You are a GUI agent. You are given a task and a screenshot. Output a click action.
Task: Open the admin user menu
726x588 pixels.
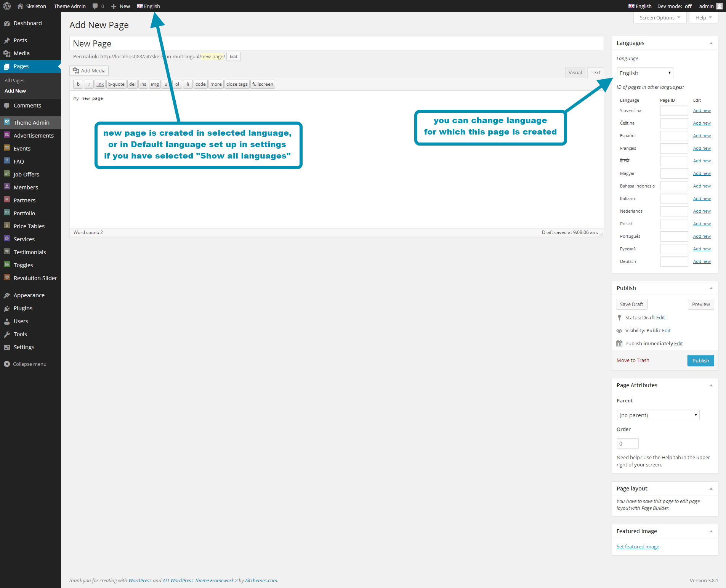click(710, 6)
